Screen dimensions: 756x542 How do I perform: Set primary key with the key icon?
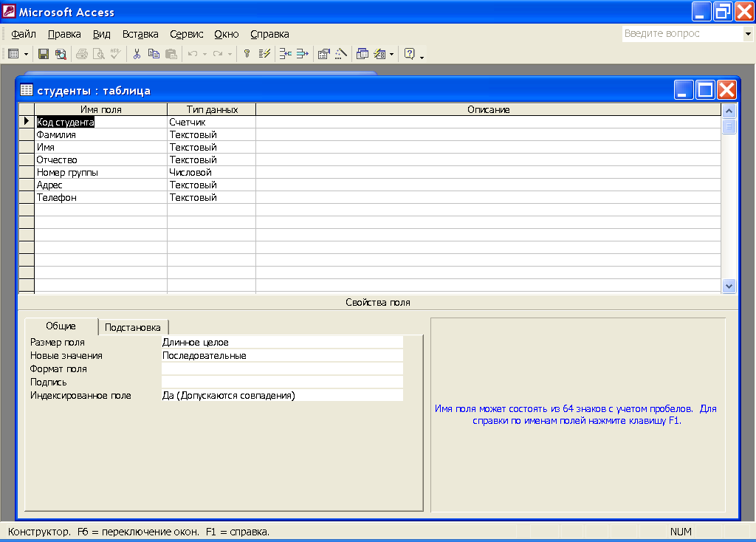pos(247,54)
